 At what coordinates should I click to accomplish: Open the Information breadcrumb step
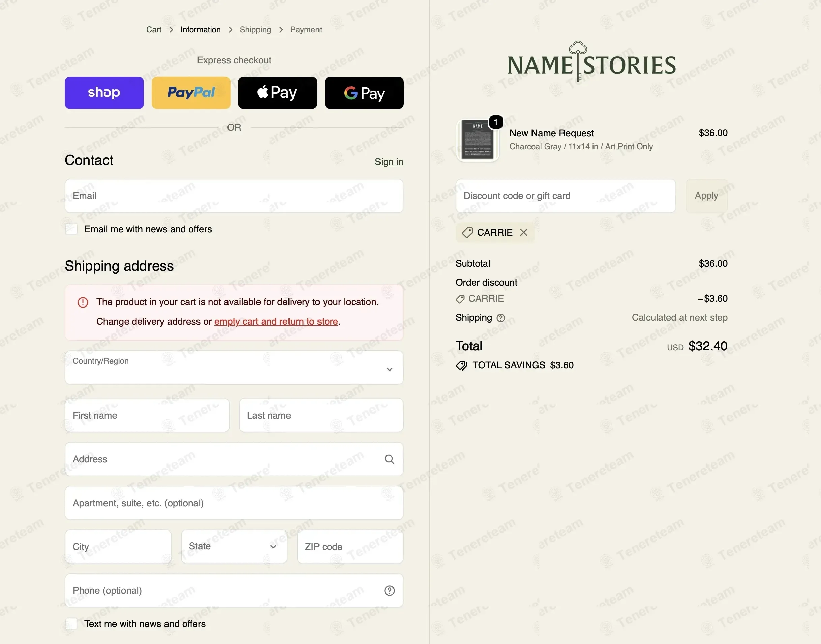pyautogui.click(x=200, y=29)
